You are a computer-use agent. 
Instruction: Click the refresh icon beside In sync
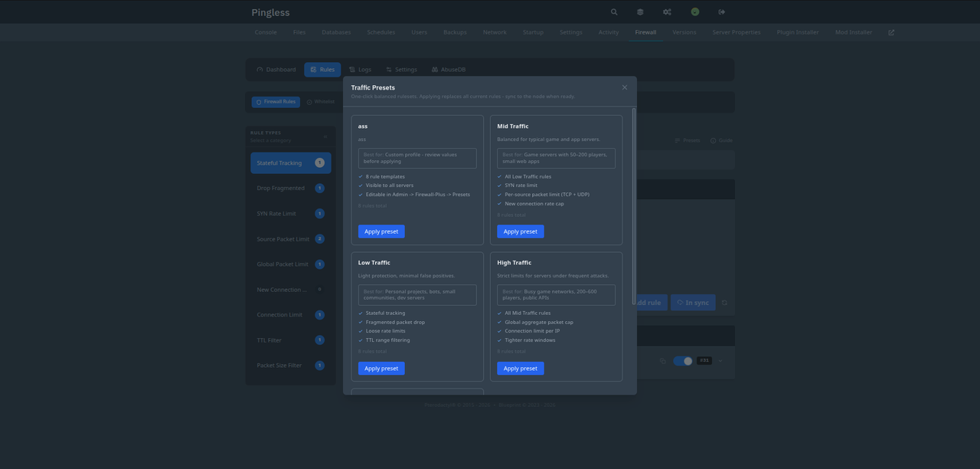(724, 303)
